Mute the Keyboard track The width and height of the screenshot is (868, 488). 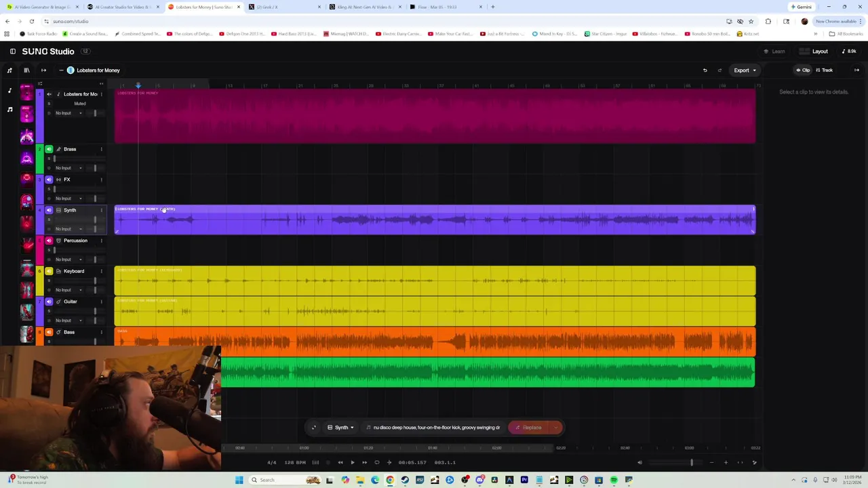pyautogui.click(x=49, y=271)
